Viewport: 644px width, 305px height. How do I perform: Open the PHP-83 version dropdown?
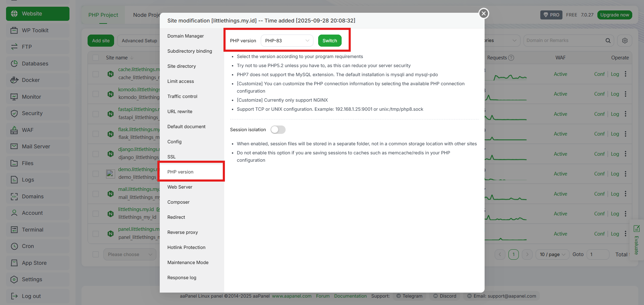coord(287,41)
